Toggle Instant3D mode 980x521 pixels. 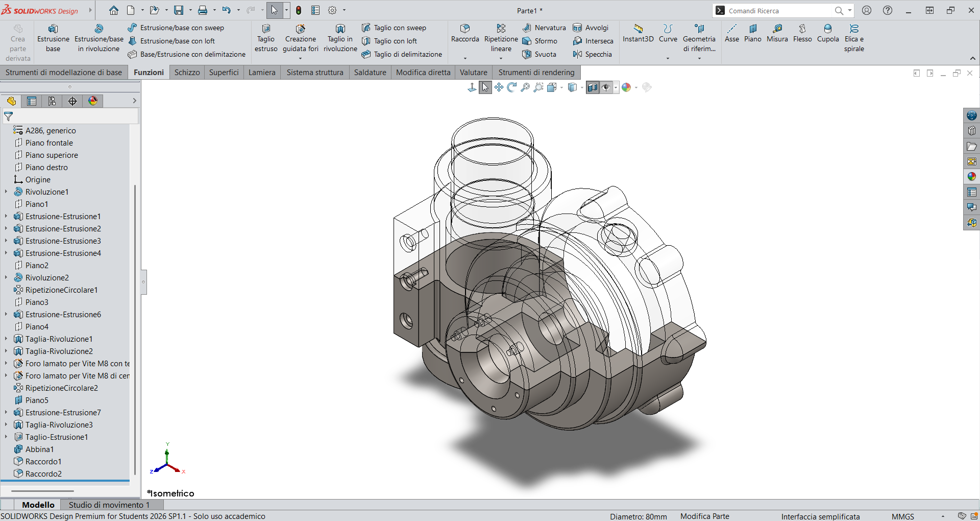tap(638, 33)
